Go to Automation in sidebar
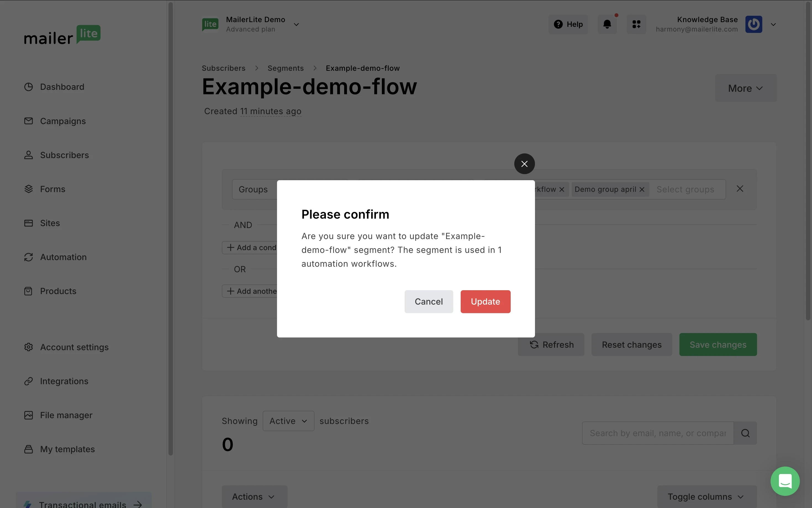 [63, 257]
